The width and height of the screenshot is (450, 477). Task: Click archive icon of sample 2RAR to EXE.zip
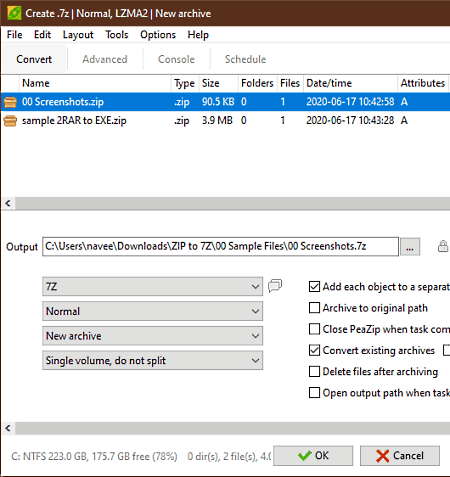coord(10,120)
